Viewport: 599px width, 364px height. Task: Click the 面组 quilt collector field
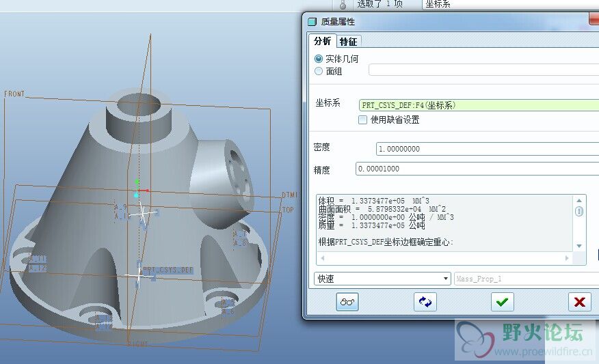483,70
